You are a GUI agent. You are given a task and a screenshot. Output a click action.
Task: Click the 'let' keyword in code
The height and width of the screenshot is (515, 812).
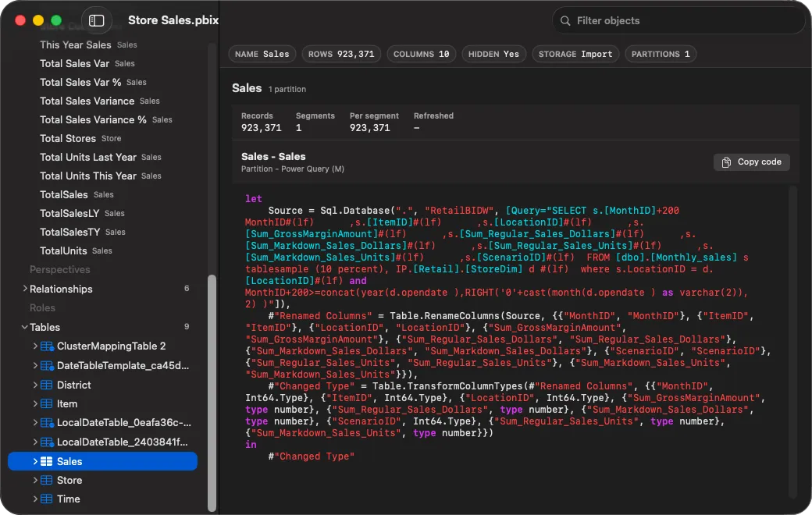tap(253, 199)
